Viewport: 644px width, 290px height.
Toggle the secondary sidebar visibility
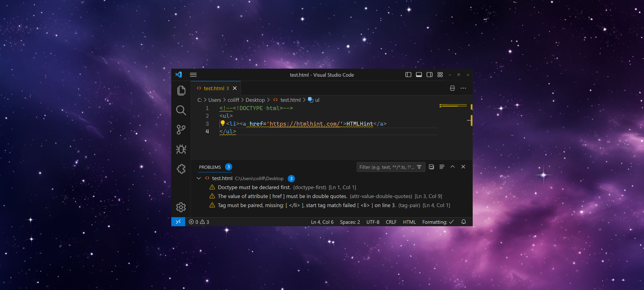(x=429, y=74)
